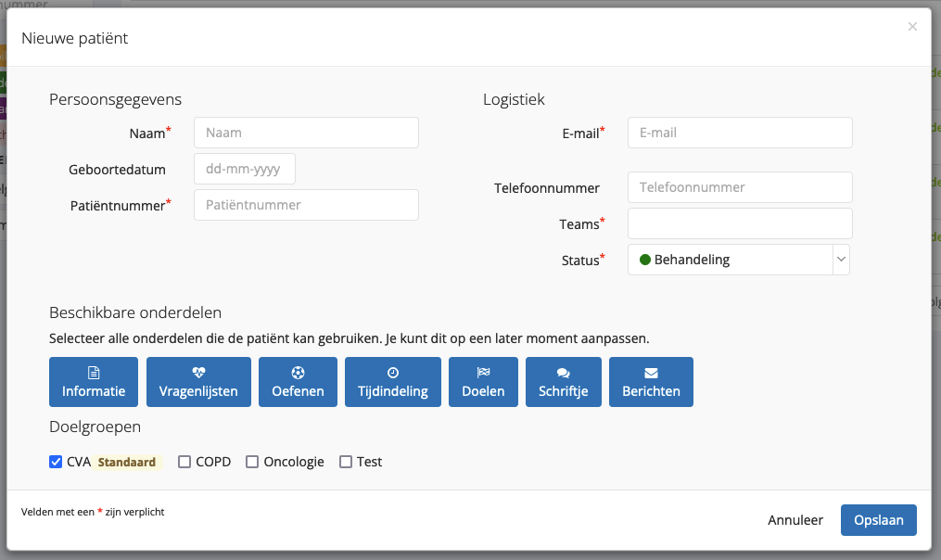Toggle the Doelen flag button
Screen dimensions: 941x560
click(x=483, y=382)
